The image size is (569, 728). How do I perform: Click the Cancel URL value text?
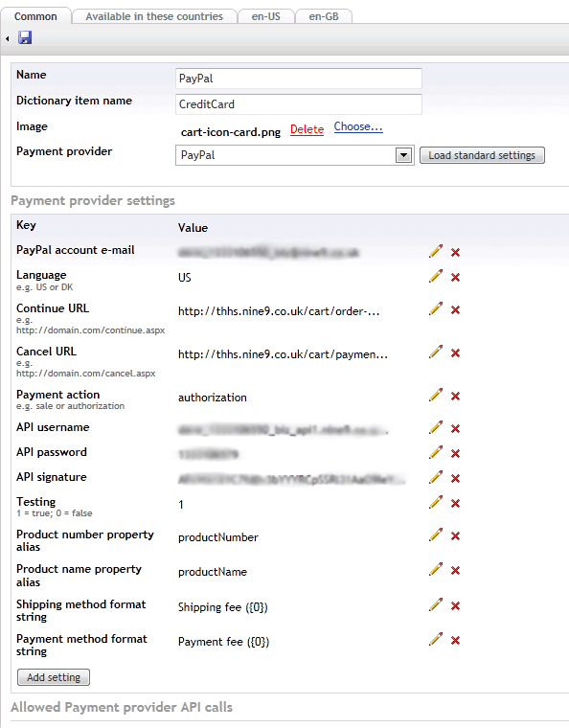[x=283, y=354]
